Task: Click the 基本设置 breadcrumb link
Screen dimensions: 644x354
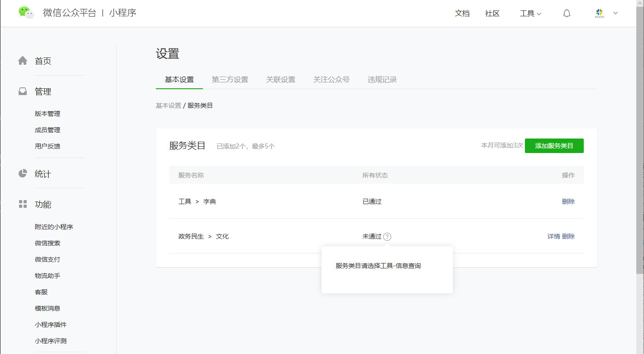Action: [168, 105]
